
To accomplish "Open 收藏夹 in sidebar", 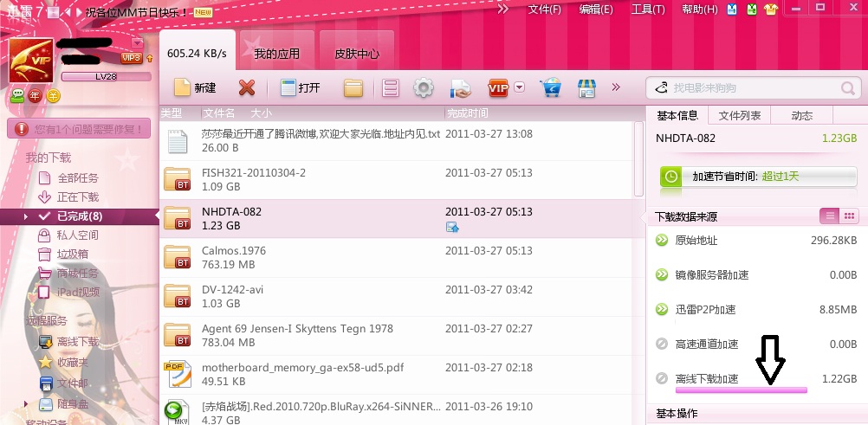I will [63, 363].
